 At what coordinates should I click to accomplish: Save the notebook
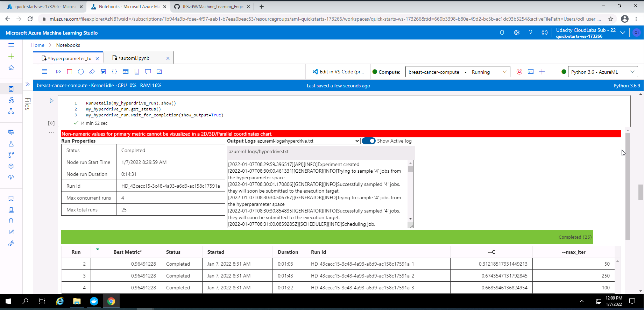pos(103,72)
